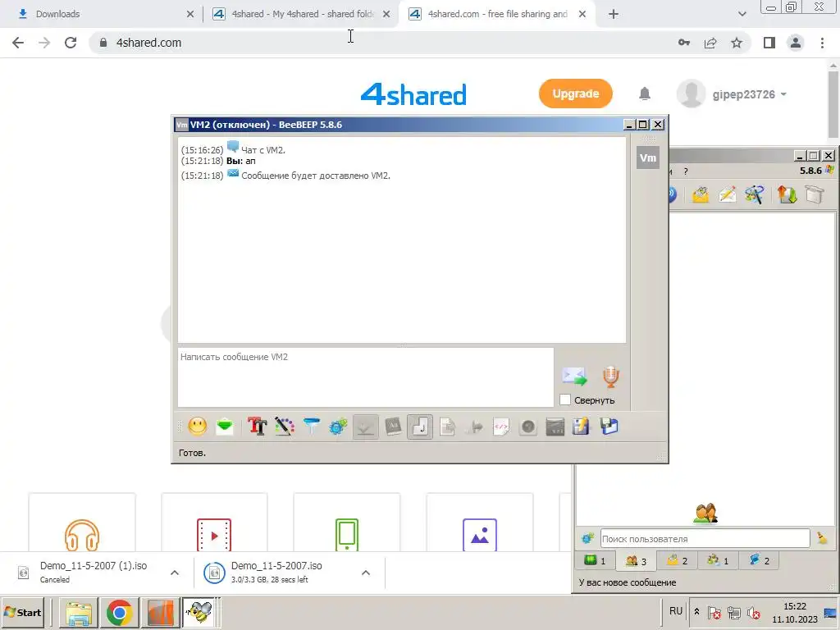Image resolution: width=840 pixels, height=630 pixels.
Task: Choose text color with pencil palette icon
Action: tap(285, 427)
